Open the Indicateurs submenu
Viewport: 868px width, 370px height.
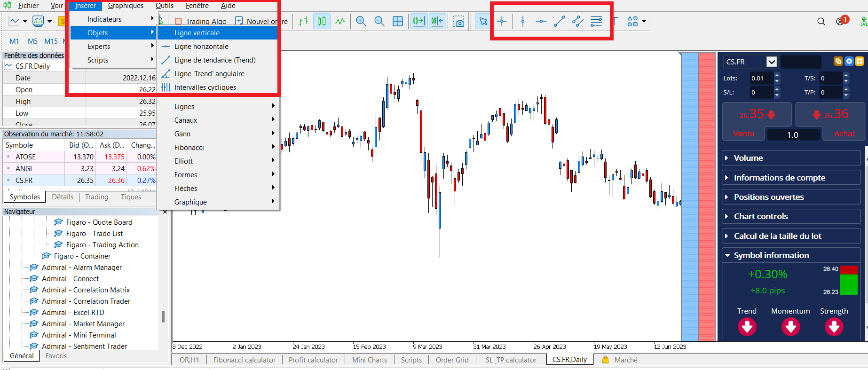(x=113, y=19)
